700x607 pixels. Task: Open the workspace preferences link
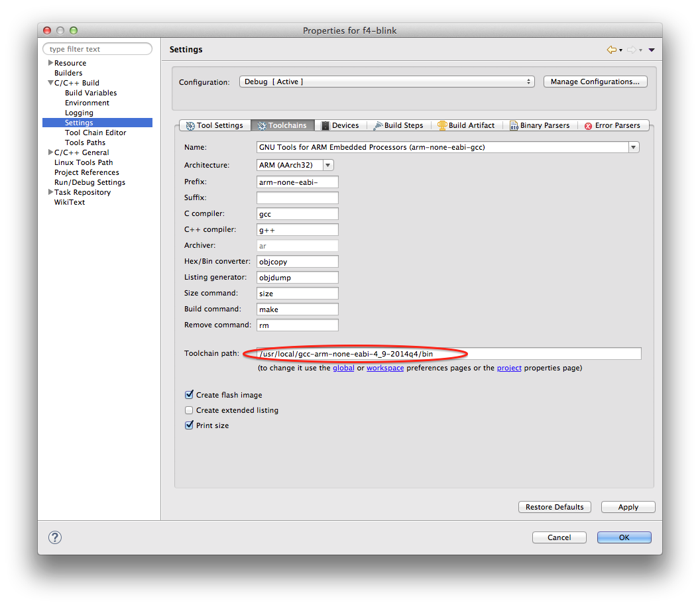point(385,368)
